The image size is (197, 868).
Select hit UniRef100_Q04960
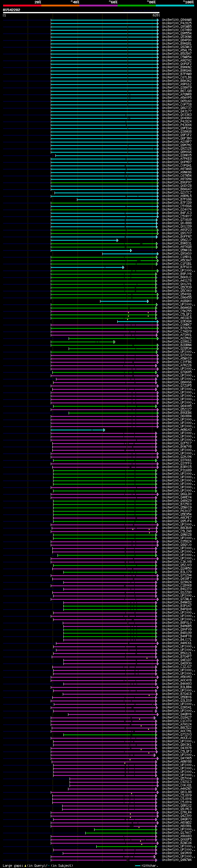point(177,118)
